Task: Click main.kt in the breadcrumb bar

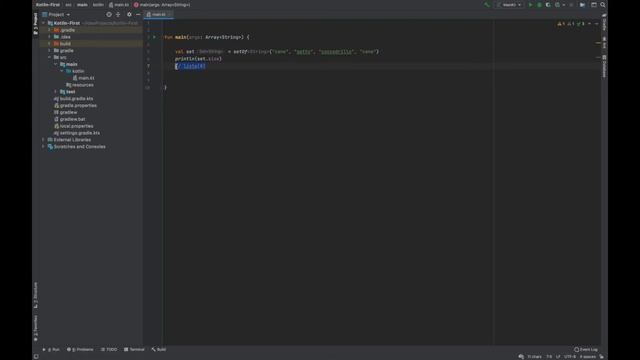Action: pos(119,5)
